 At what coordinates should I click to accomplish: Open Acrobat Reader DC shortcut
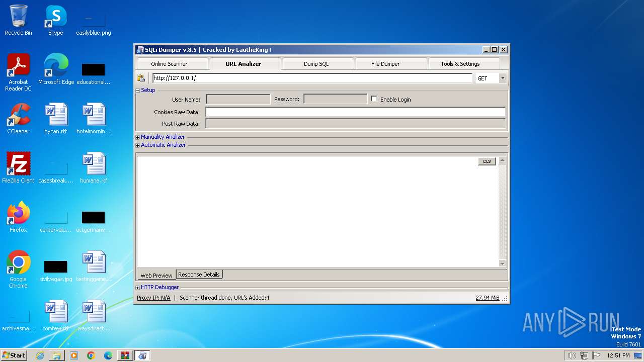pyautogui.click(x=18, y=72)
